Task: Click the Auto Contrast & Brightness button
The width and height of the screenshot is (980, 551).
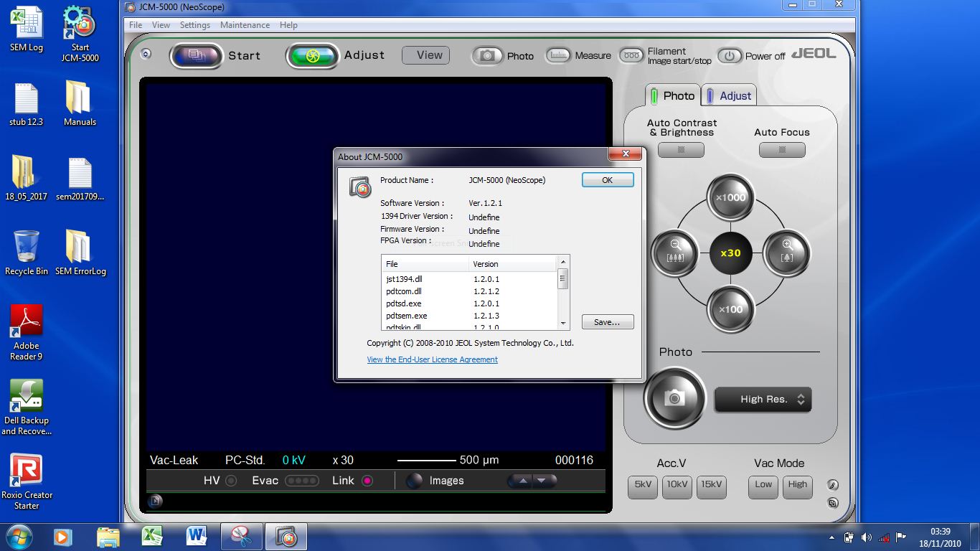Action: (681, 150)
